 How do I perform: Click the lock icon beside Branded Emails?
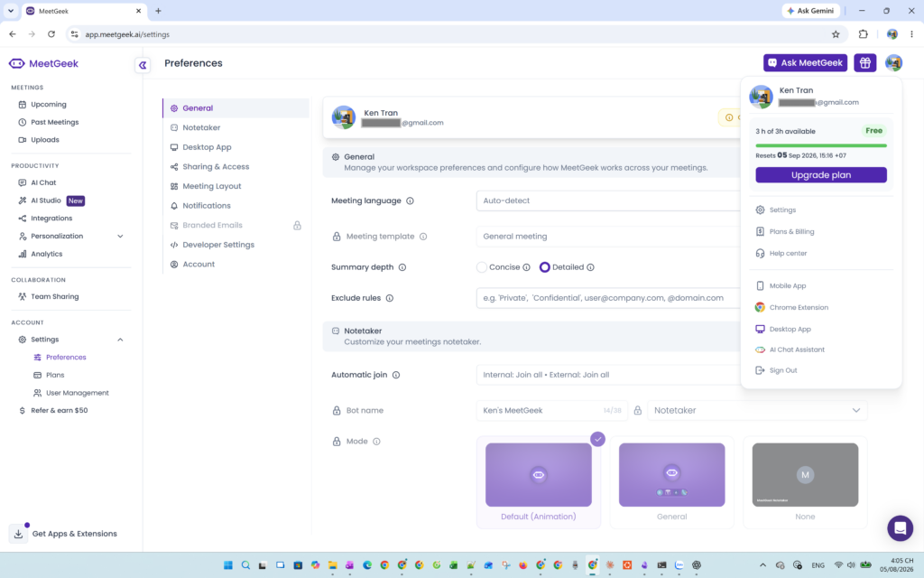pos(297,225)
